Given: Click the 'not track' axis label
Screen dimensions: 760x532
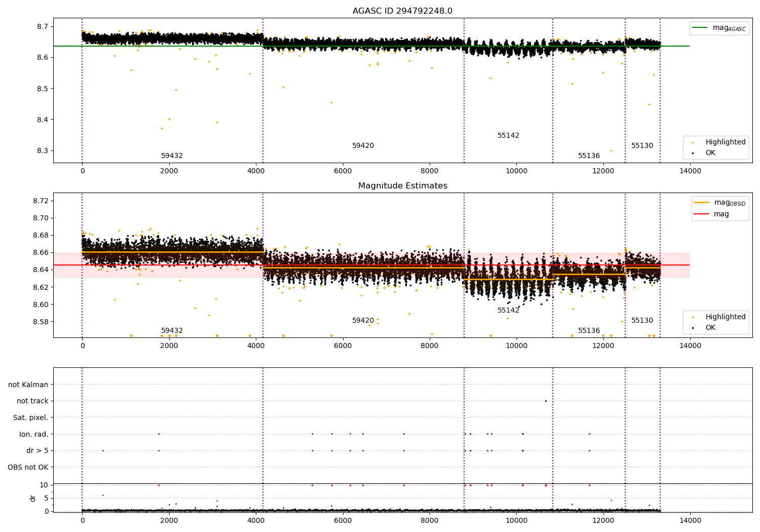Looking at the screenshot, I should coord(32,401).
